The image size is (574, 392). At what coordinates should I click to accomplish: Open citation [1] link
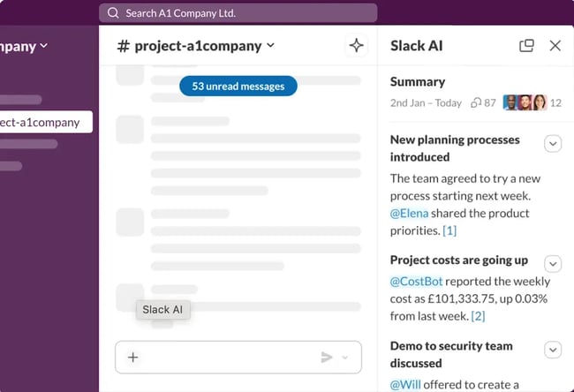pyautogui.click(x=449, y=230)
